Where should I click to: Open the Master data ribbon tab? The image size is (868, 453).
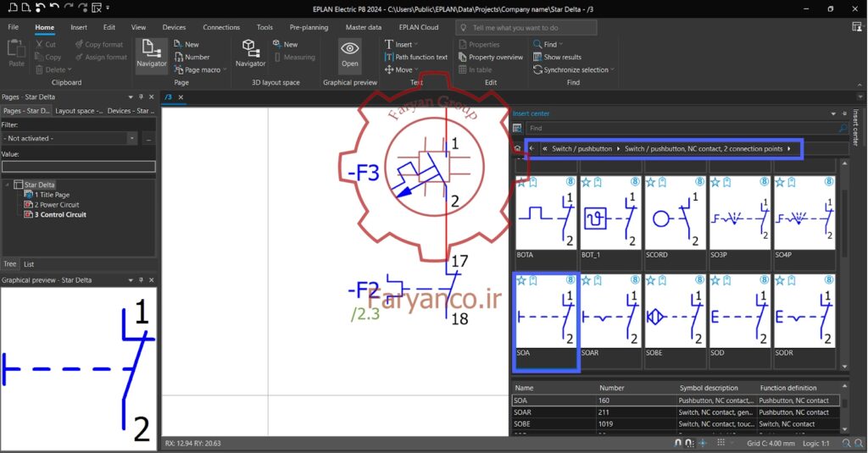363,27
